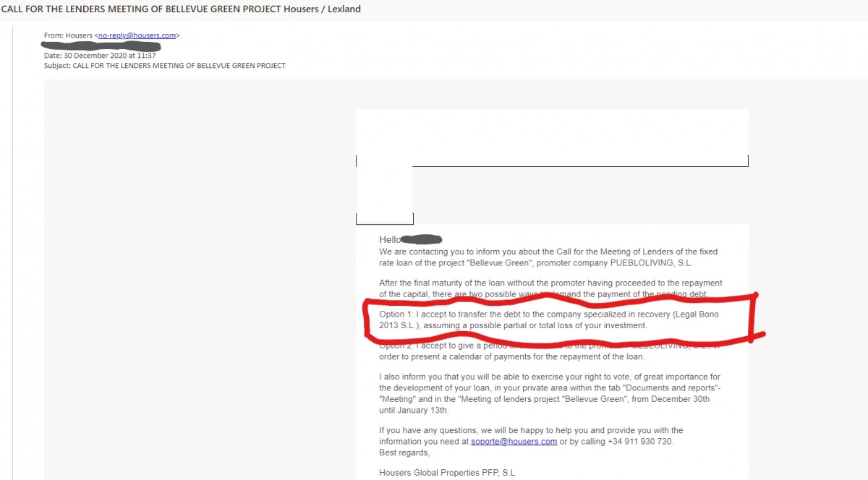Viewport: 868px width, 480px height.
Task: Click the 'Hello' greeting text
Action: pyautogui.click(x=389, y=239)
